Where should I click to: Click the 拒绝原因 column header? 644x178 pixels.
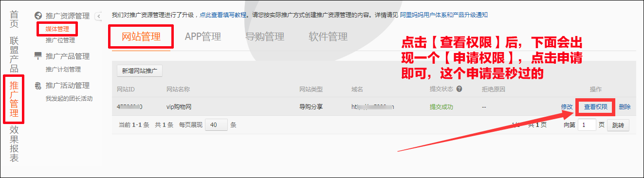pyautogui.click(x=494, y=89)
